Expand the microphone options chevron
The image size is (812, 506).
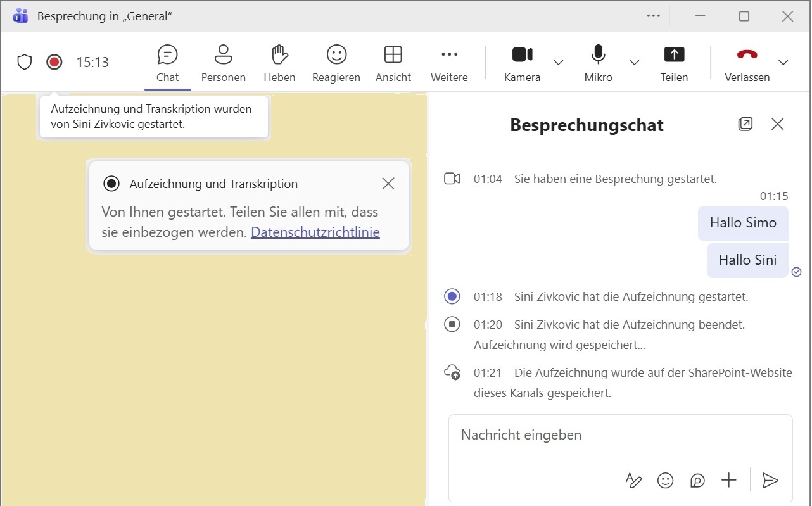pos(634,63)
